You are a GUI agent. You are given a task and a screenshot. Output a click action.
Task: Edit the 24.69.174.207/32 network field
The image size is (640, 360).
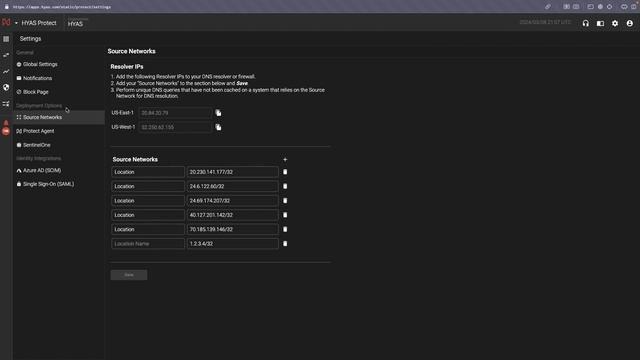pyautogui.click(x=233, y=201)
